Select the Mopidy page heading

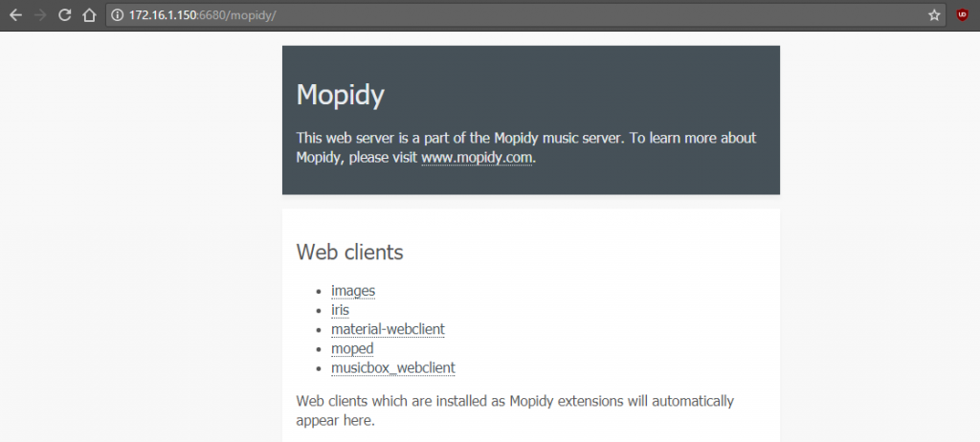340,95
